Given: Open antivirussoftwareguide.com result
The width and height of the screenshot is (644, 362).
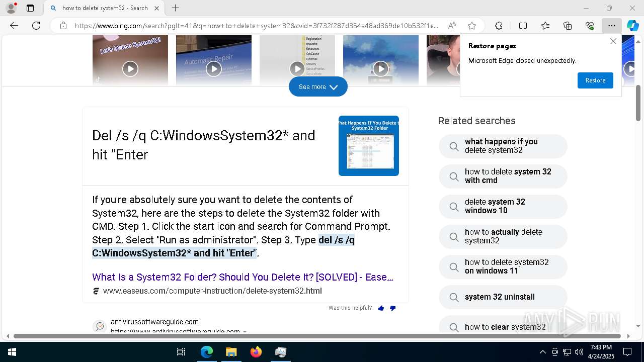Looking at the screenshot, I should tap(154, 322).
